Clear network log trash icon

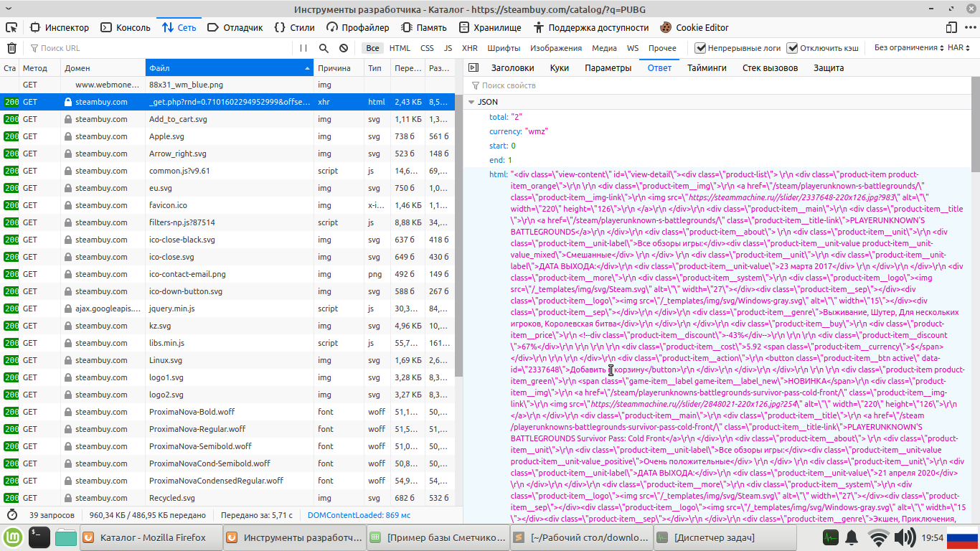pyautogui.click(x=11, y=48)
